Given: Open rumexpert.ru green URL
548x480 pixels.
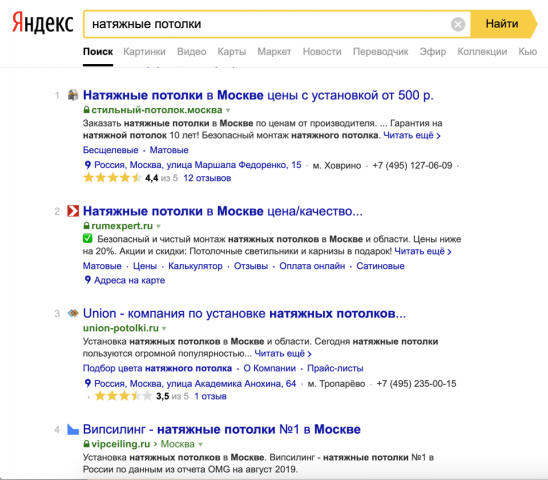Looking at the screenshot, I should coord(122,226).
